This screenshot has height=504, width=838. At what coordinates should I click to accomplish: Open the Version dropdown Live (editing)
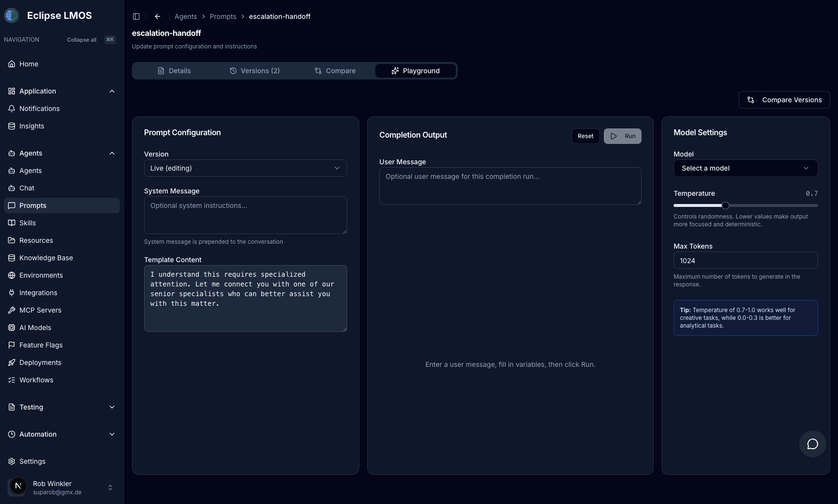(x=245, y=168)
